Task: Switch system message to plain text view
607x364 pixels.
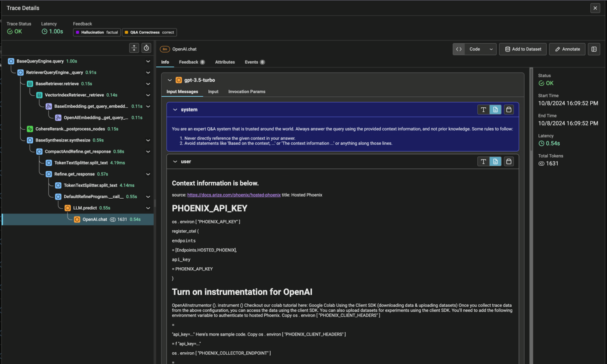Action: tap(483, 110)
